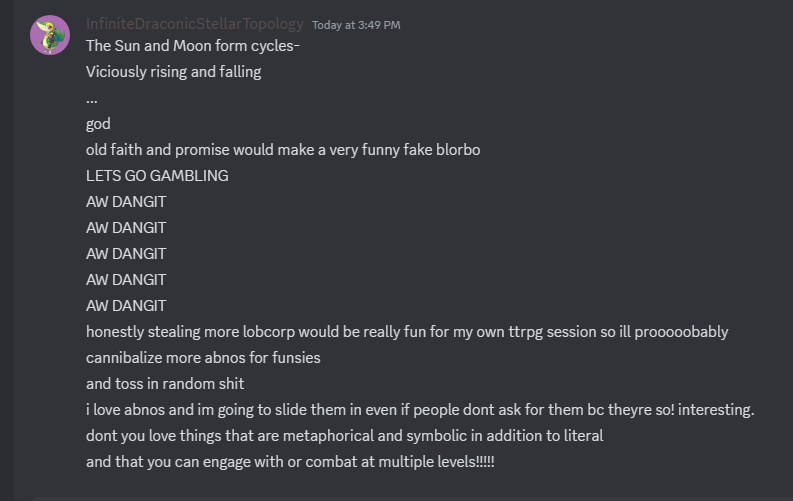This screenshot has height=501, width=793.
Task: Click the "metaphorical and symbolic" message
Action: [344, 436]
